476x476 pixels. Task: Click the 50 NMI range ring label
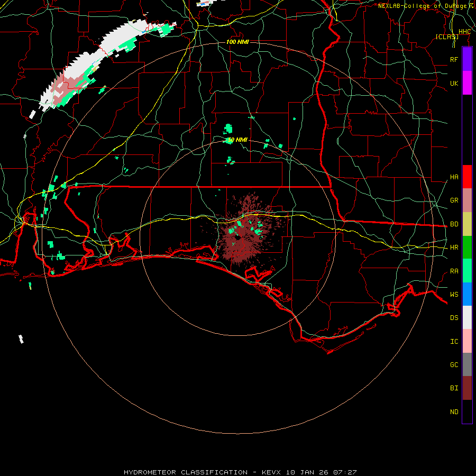coord(237,140)
